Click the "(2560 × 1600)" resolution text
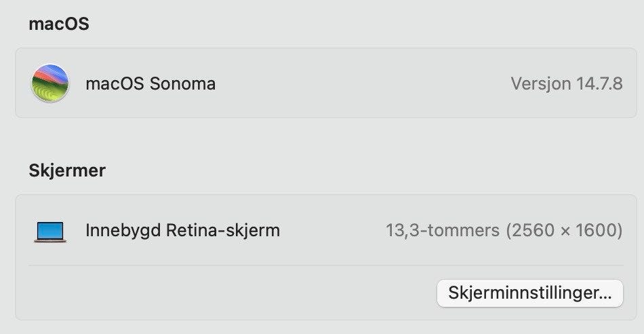Screen dimensions: 644x334 tap(564, 231)
